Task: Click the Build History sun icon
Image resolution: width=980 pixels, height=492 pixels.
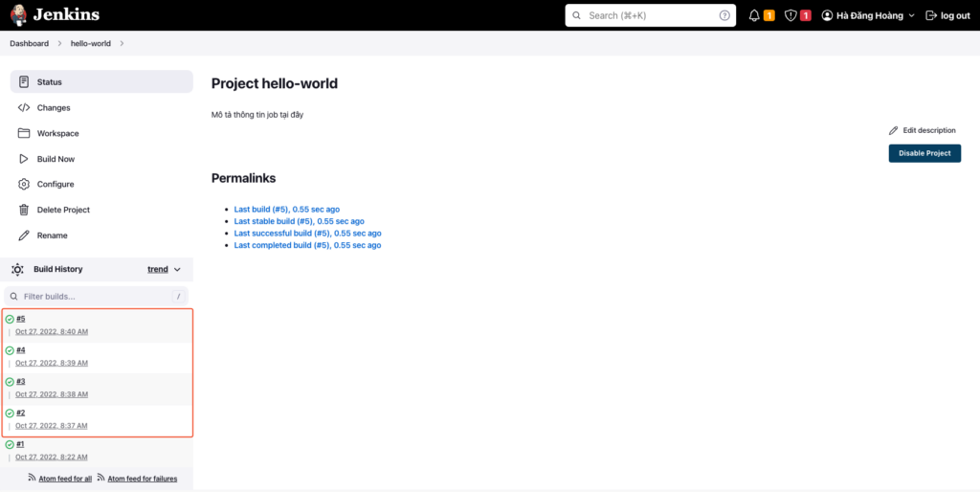Action: tap(17, 269)
